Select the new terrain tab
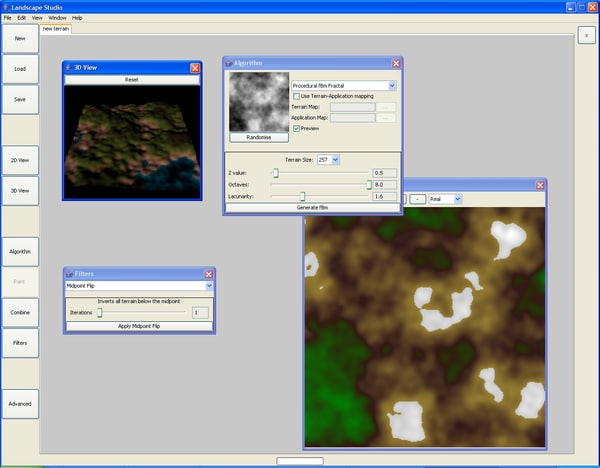 click(56, 29)
